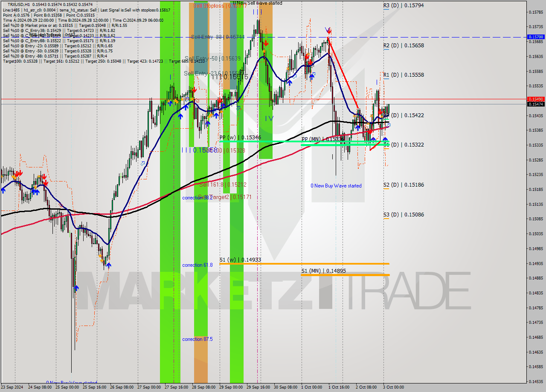
Task: Click the blue up arrow at 25 Sep low
Action: click(76, 288)
